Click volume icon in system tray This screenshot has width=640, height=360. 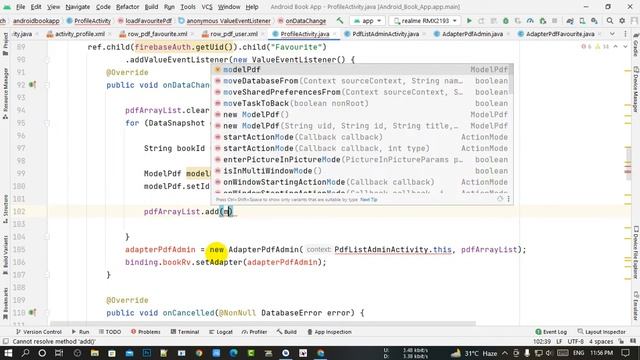(548, 353)
